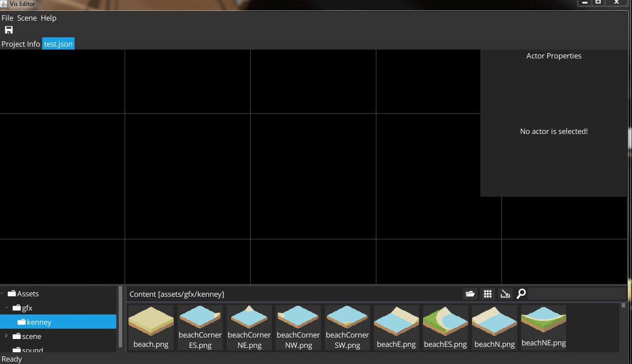The width and height of the screenshot is (632, 364).
Task: Collapse the Assets tree root
Action: click(3, 294)
